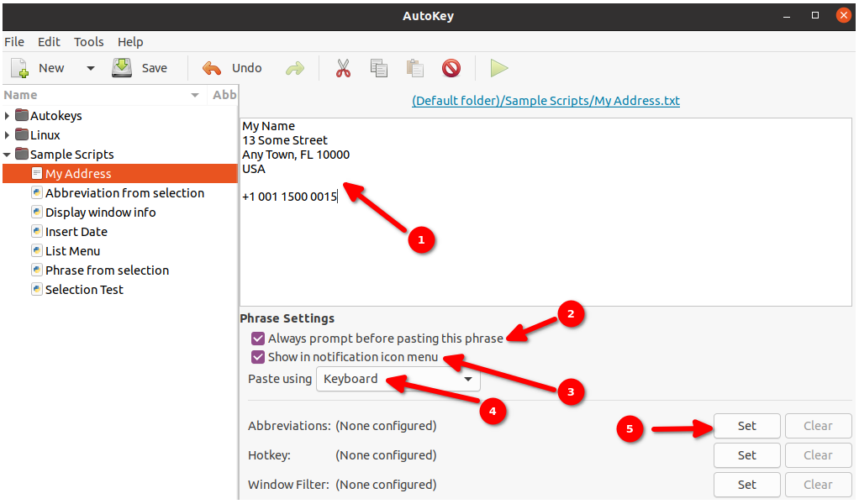
Task: Toggle Always prompt before pasting checkbox
Action: tap(257, 339)
